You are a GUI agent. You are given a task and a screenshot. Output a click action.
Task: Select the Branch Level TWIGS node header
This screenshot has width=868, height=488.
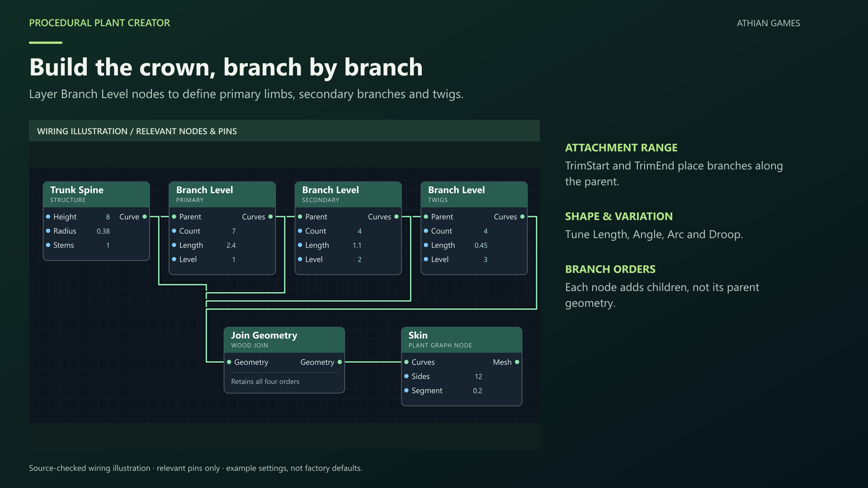tap(474, 195)
